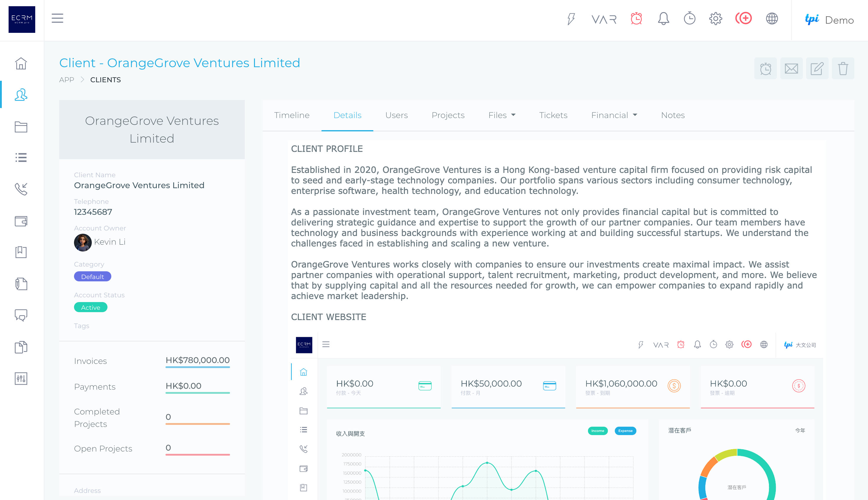The height and width of the screenshot is (500, 868).
Task: Open the globe language selector
Action: pyautogui.click(x=772, y=19)
